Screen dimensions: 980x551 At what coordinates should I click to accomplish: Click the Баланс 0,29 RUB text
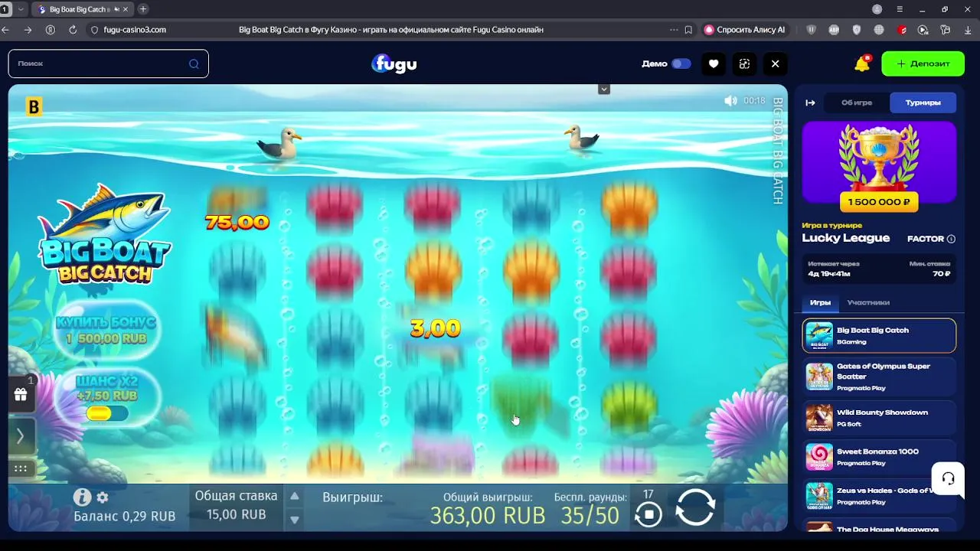point(124,517)
